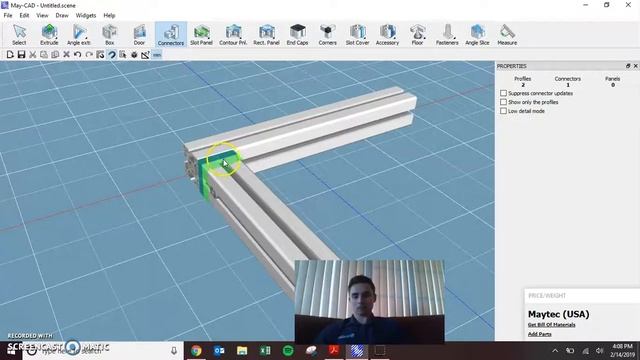Select the Contour Panel tool
Screen dimensions: 640x360
point(233,34)
